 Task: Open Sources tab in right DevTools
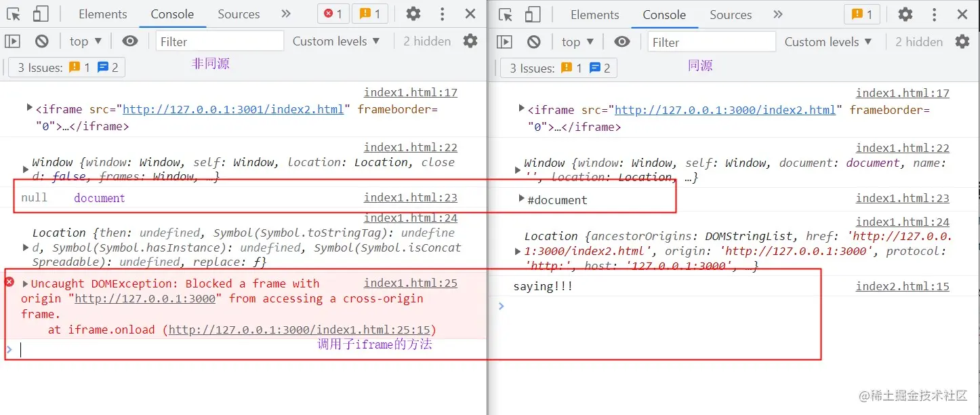731,14
